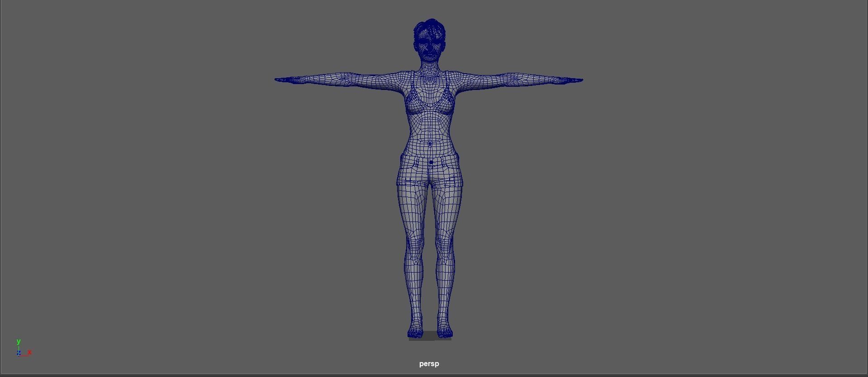Click the persp camera name label
This screenshot has height=377, width=868.
pyautogui.click(x=429, y=364)
